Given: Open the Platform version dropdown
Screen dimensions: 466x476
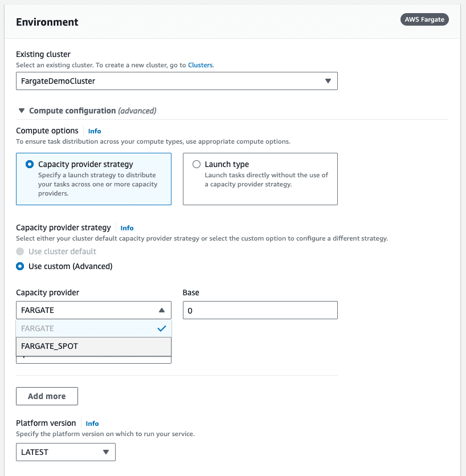Looking at the screenshot, I should tap(66, 451).
